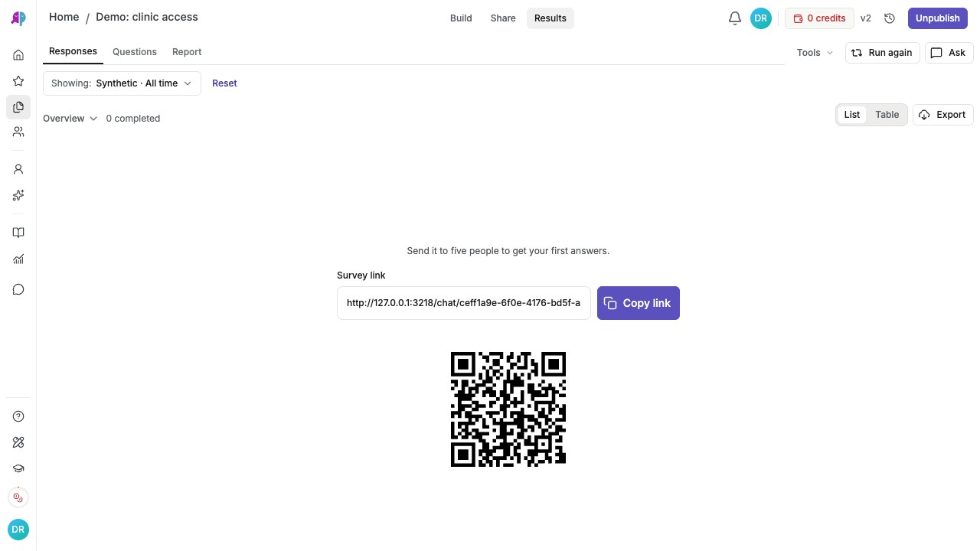Select the documents sidebar icon
This screenshot has width=980, height=551.
(18, 107)
